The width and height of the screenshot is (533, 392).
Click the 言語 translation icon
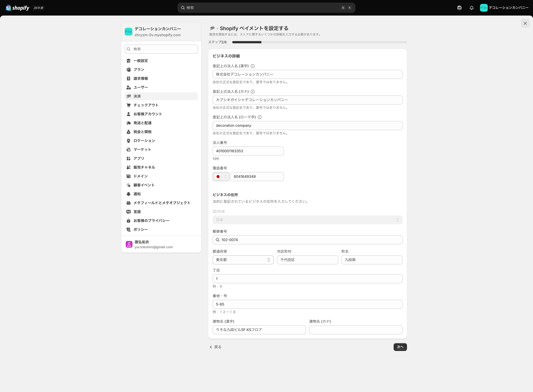tap(129, 212)
